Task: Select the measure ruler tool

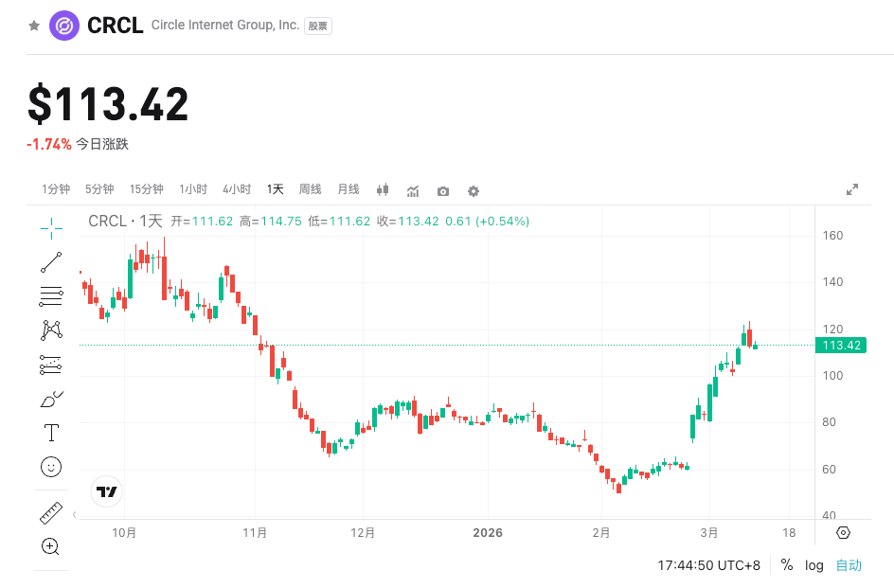Action: [x=50, y=511]
